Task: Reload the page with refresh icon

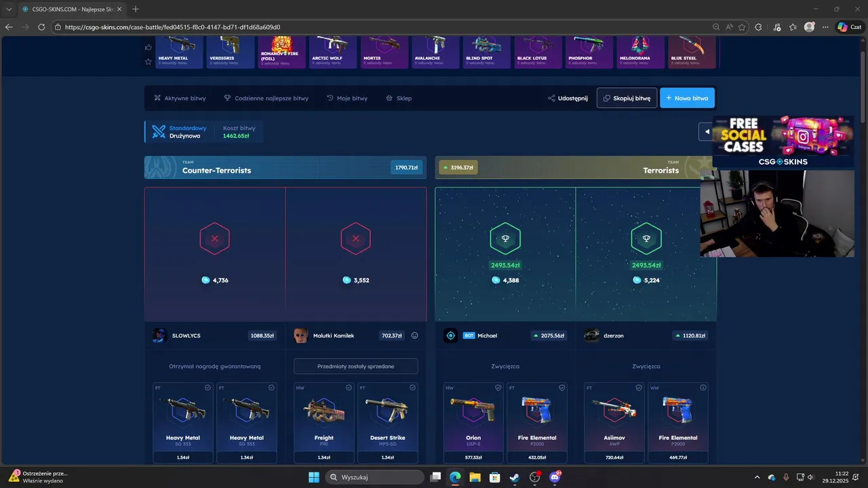Action: point(41,27)
